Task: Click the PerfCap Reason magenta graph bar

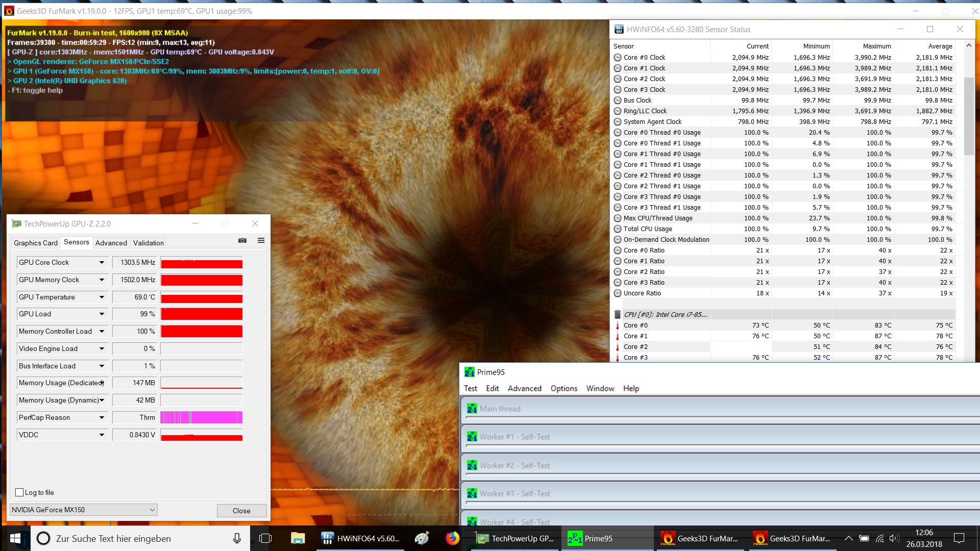Action: click(202, 417)
